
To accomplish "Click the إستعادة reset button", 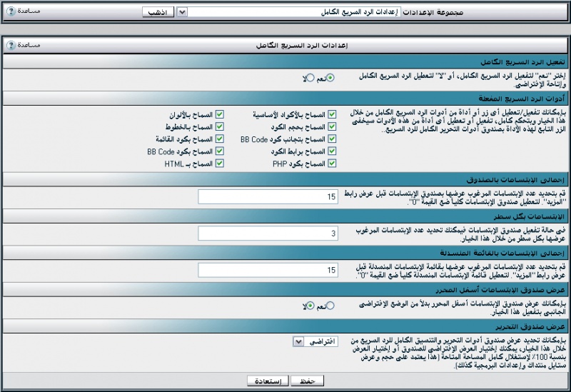I will pyautogui.click(x=268, y=381).
